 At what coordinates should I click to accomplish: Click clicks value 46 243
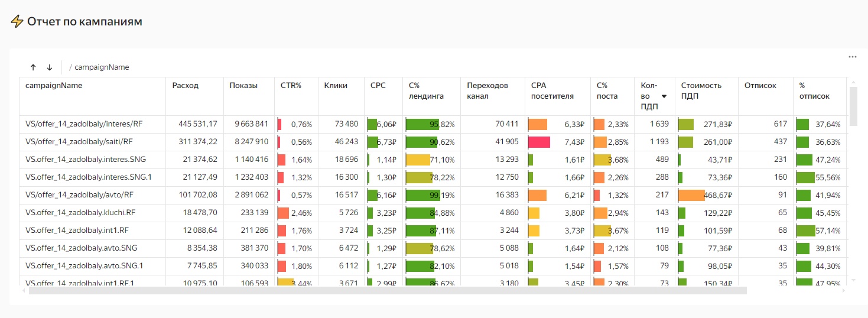pyautogui.click(x=346, y=142)
